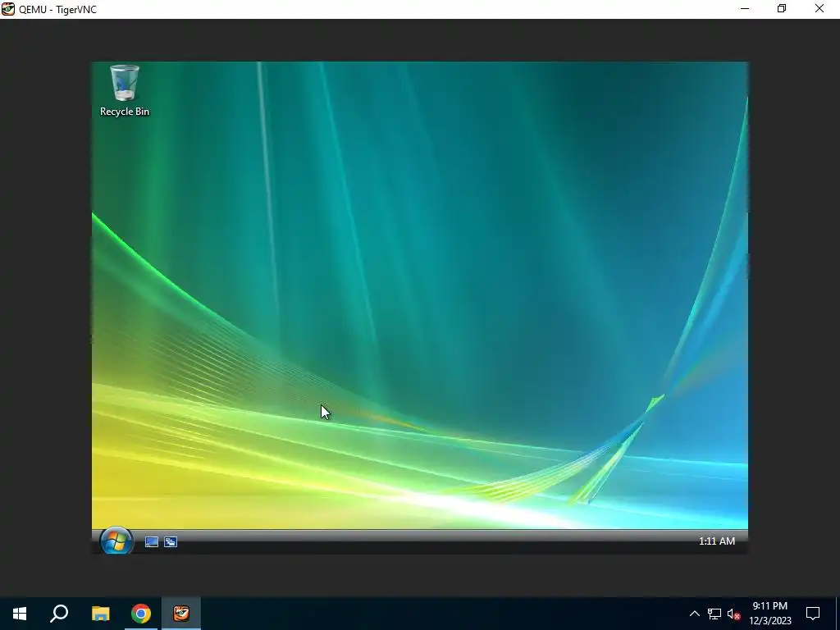Restore down the QEMU TigerVNC window
The width and height of the screenshot is (840, 630).
click(782, 9)
